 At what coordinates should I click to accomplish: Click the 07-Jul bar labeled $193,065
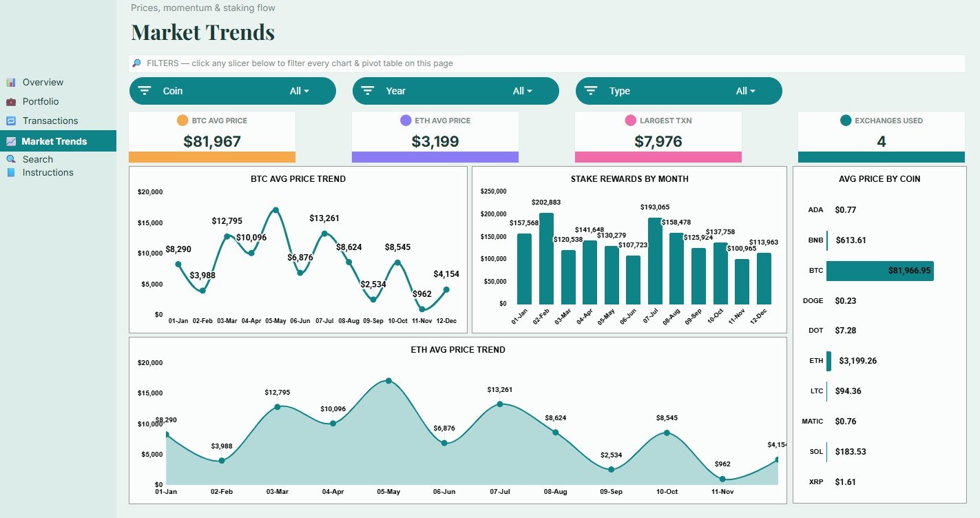coord(655,261)
